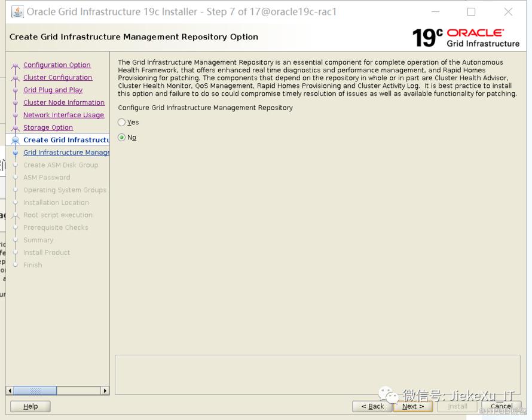
Task: Click the Java installer icon in title bar
Action: (x=18, y=11)
